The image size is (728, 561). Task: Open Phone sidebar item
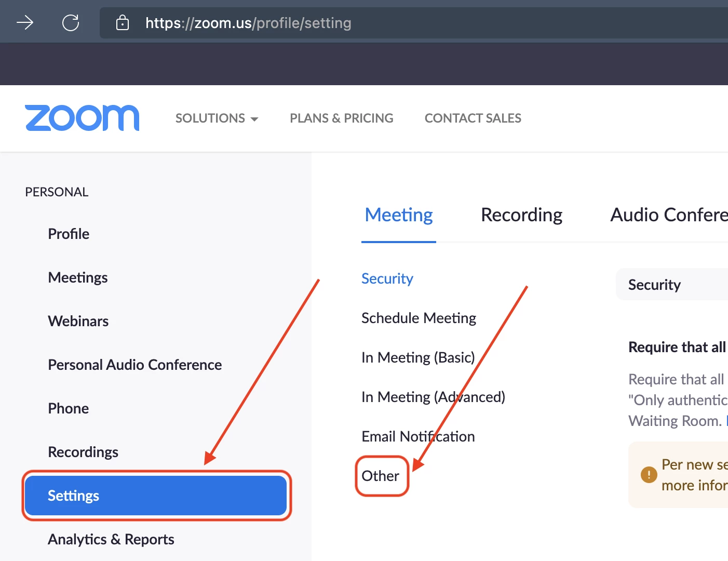(x=69, y=408)
